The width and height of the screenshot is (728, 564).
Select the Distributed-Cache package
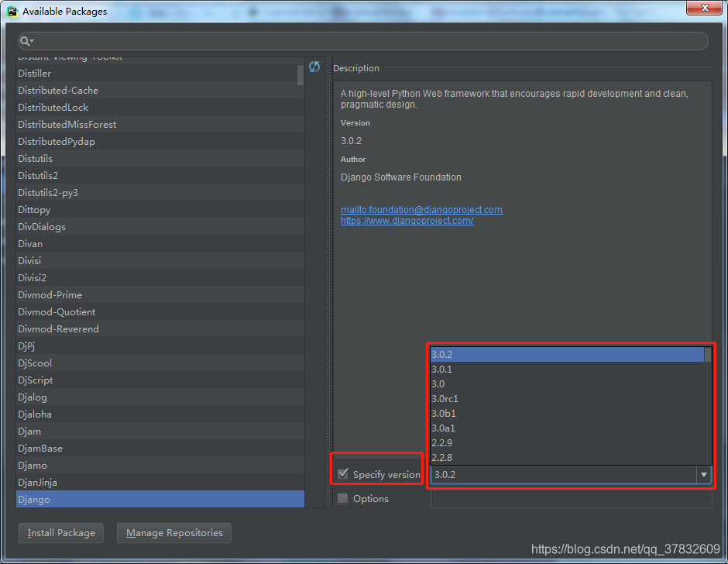point(160,90)
